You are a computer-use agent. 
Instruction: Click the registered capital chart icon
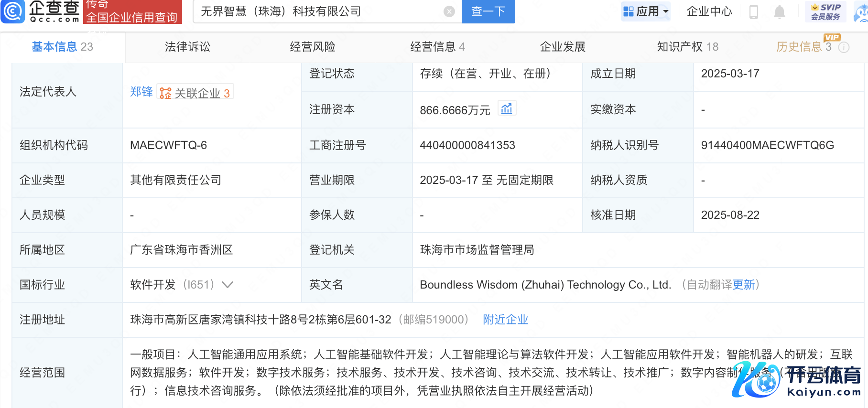pyautogui.click(x=507, y=109)
